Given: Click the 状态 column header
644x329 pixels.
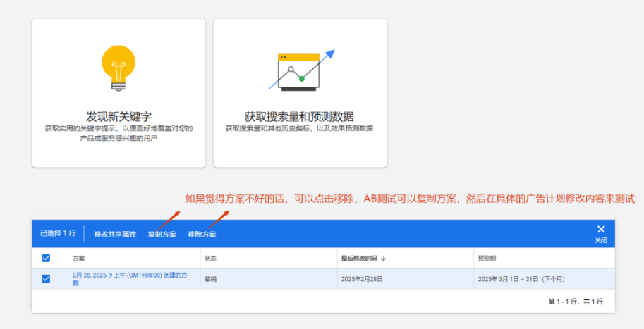Looking at the screenshot, I should [211, 259].
